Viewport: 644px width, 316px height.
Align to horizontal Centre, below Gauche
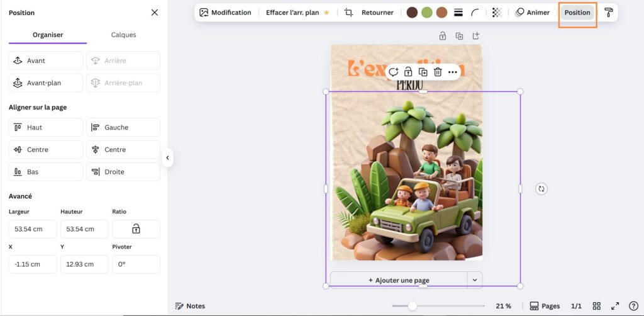123,150
